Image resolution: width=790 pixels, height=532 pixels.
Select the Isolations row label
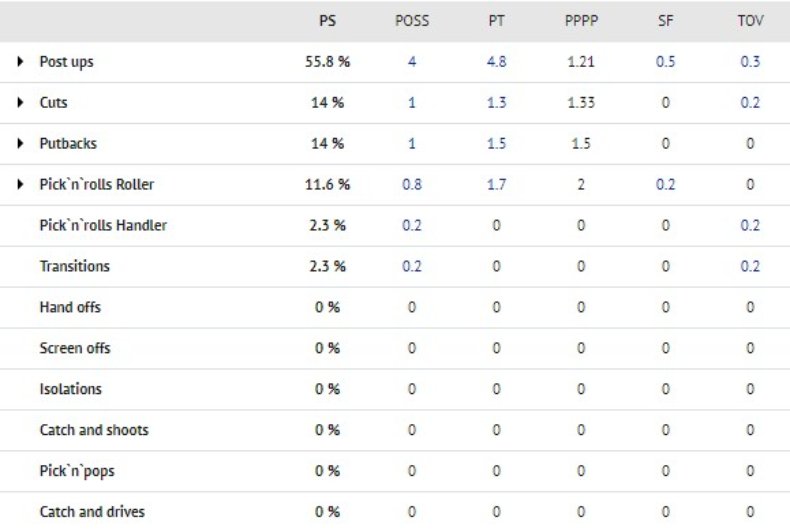click(x=70, y=389)
